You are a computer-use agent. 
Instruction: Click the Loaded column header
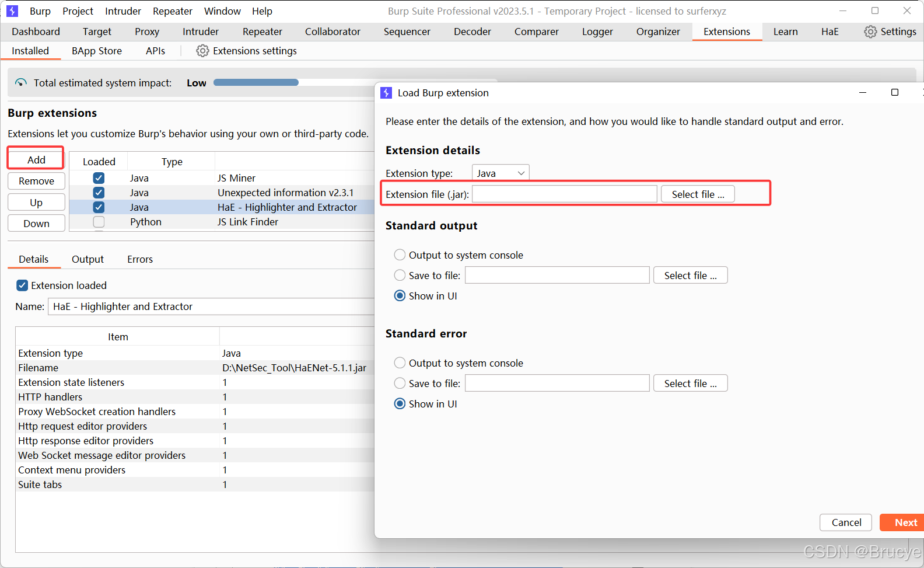point(99,162)
